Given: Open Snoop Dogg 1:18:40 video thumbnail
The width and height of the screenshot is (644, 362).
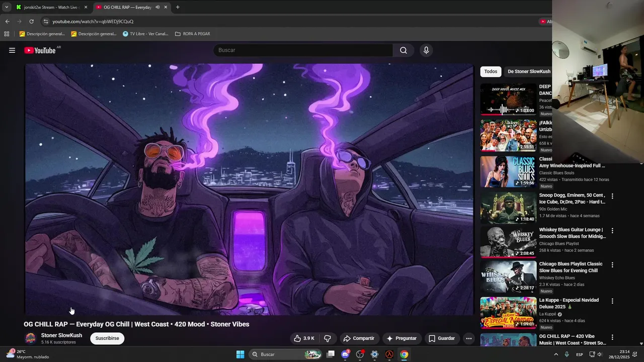Looking at the screenshot, I should pyautogui.click(x=508, y=208).
